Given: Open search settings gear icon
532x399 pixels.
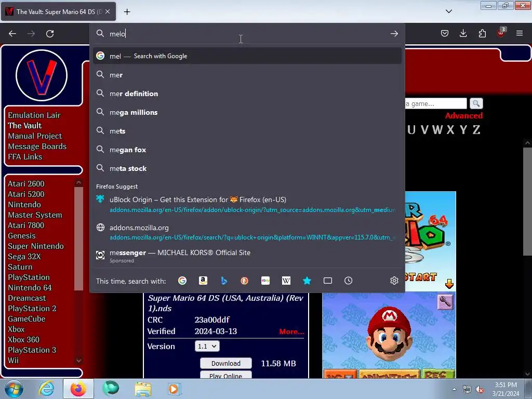Looking at the screenshot, I should 394,281.
